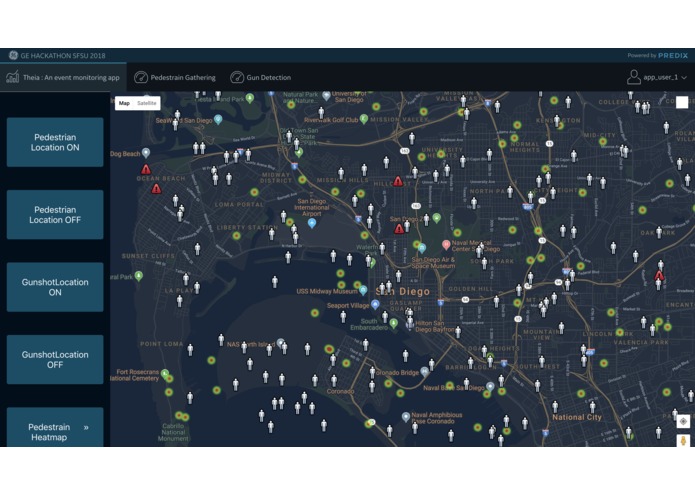
Task: Click the University of San Diego pin
Action: (327, 95)
